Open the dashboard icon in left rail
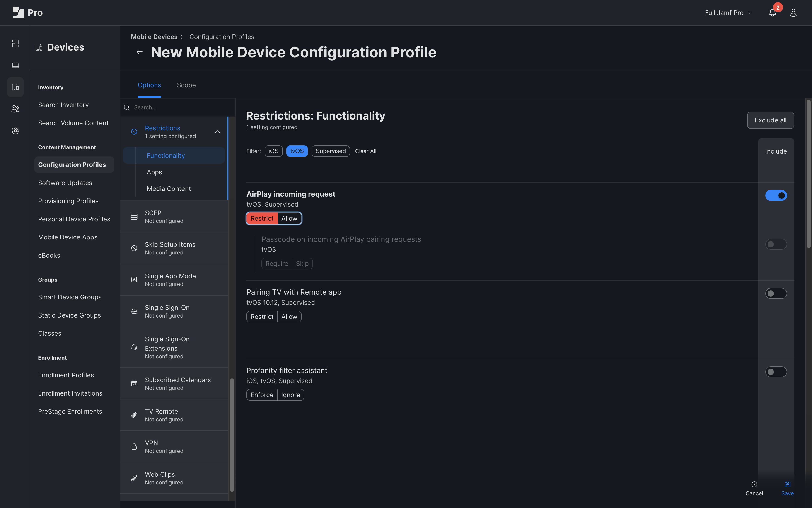812x508 pixels. [15, 44]
